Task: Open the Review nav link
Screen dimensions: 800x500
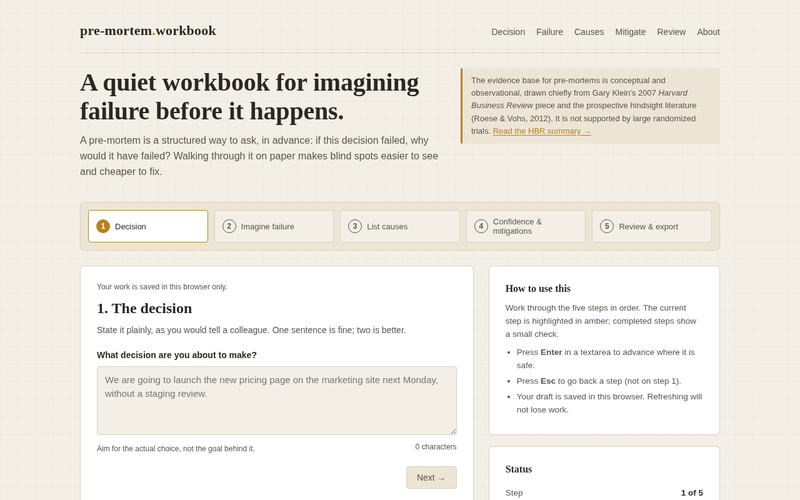Action: tap(671, 32)
